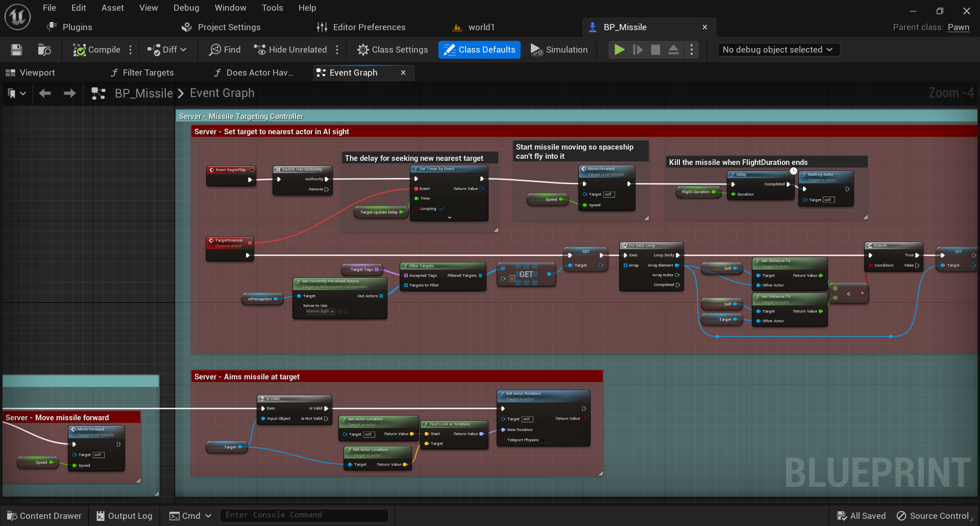Image resolution: width=980 pixels, height=526 pixels.
Task: Open Output Log
Action: [x=124, y=516]
